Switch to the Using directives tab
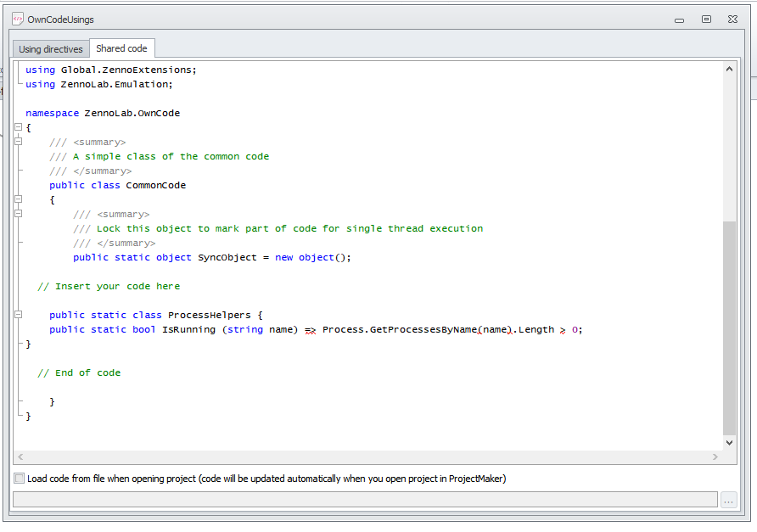Viewport: 757px width, 532px height. [51, 49]
